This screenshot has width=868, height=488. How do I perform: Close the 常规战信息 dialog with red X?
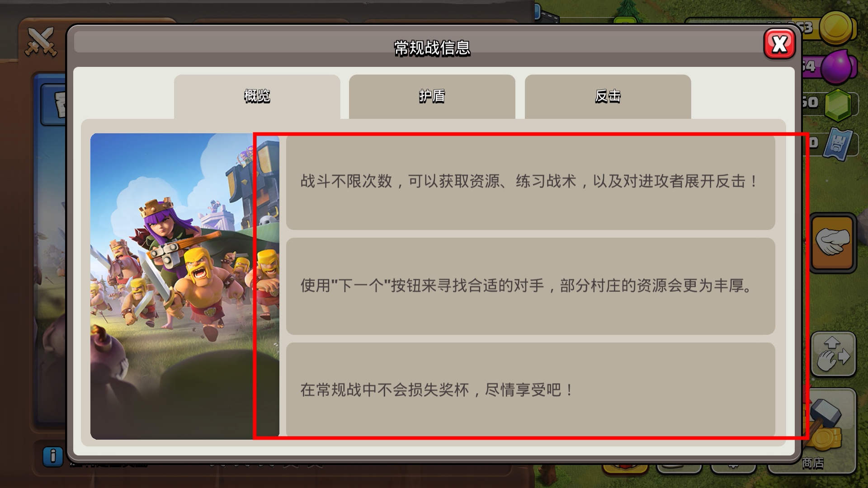(x=779, y=44)
